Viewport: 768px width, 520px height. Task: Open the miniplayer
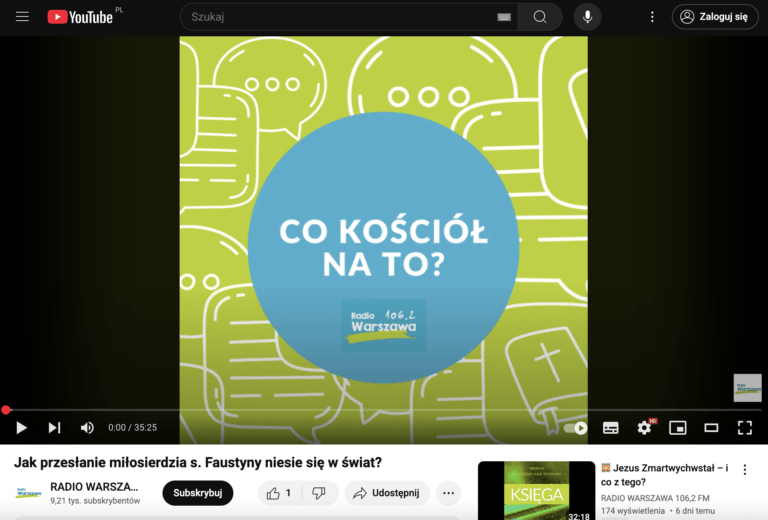(678, 428)
